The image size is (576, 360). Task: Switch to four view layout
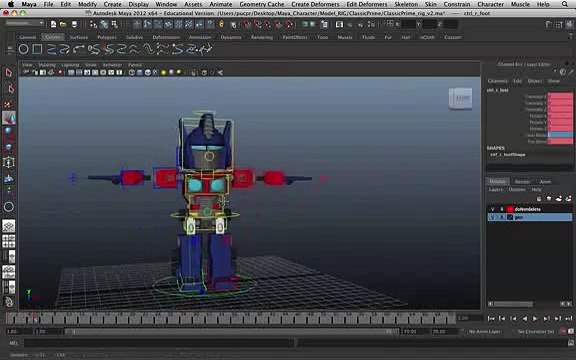click(x=9, y=241)
